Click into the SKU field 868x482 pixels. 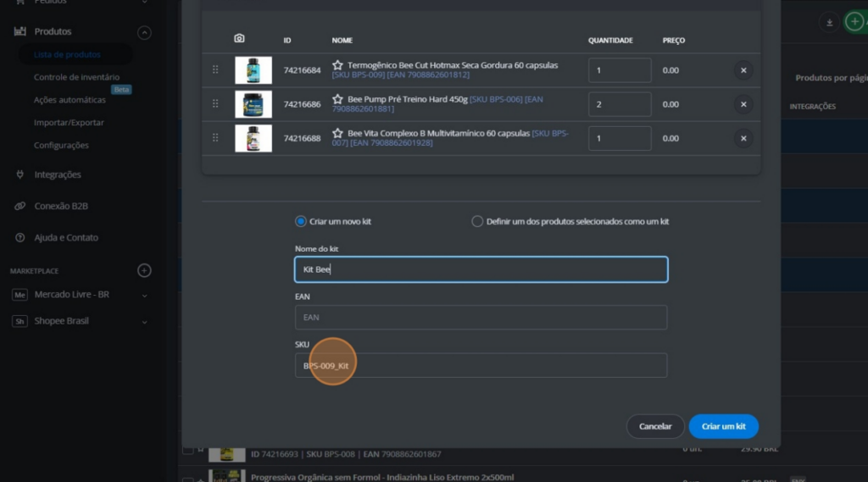(x=481, y=365)
